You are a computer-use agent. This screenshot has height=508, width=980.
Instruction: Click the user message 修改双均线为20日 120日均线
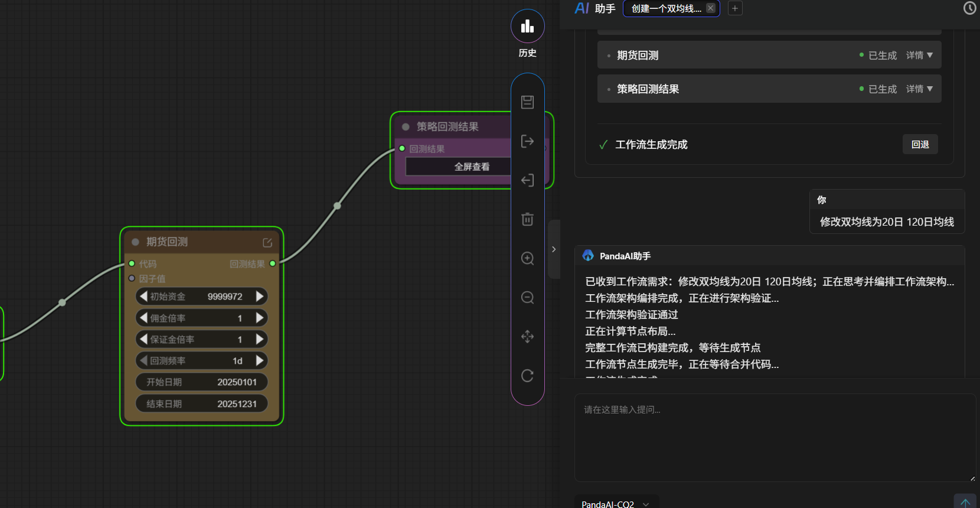point(887,222)
